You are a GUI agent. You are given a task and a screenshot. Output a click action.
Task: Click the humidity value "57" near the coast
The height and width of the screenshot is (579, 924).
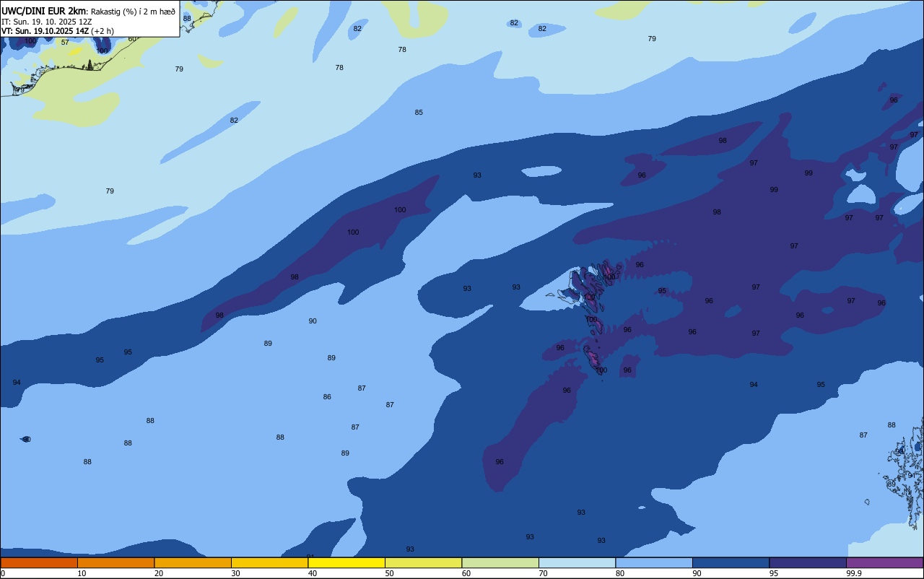(65, 43)
